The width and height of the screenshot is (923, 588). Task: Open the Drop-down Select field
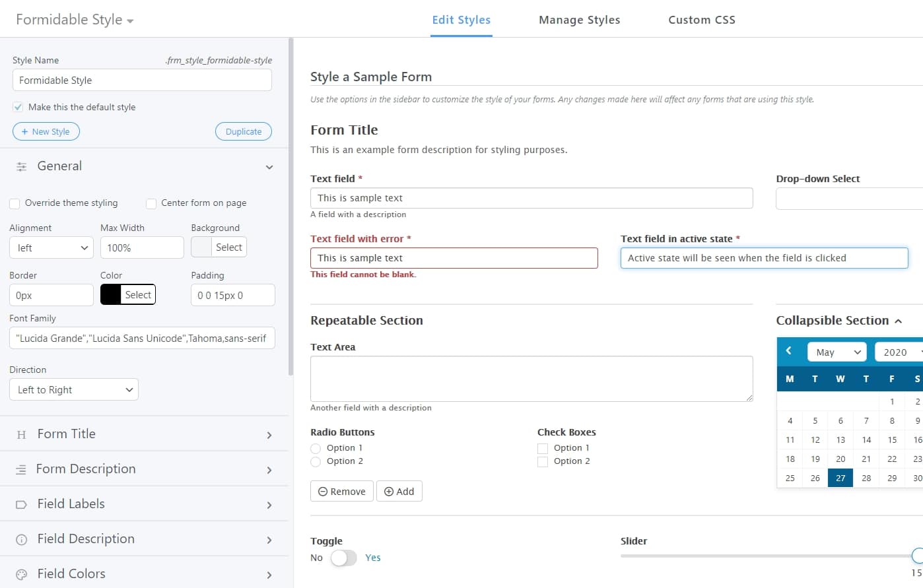tap(850, 199)
